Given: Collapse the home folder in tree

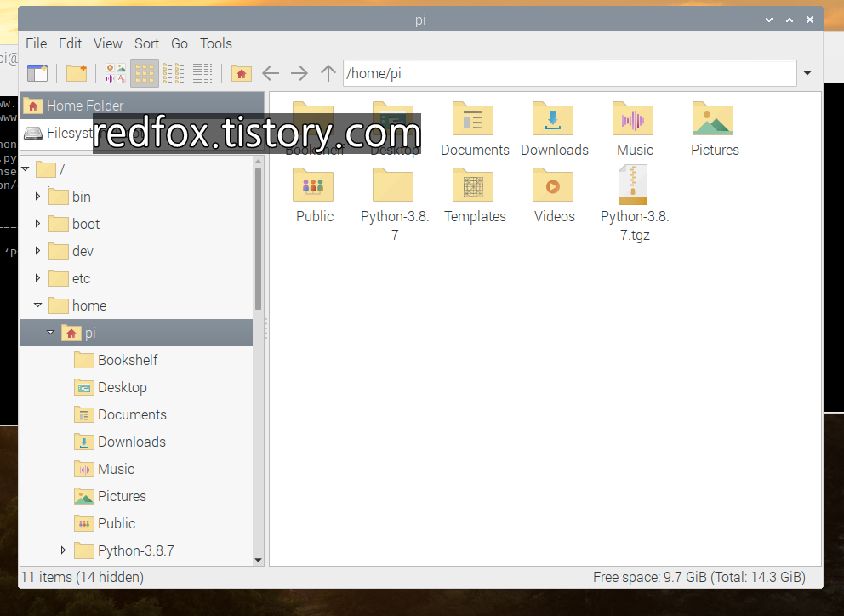Looking at the screenshot, I should click(37, 305).
